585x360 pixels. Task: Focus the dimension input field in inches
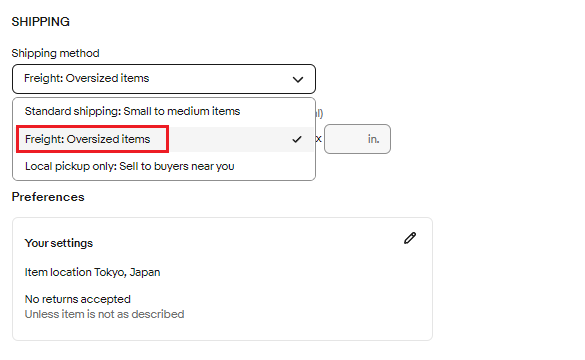pos(357,139)
